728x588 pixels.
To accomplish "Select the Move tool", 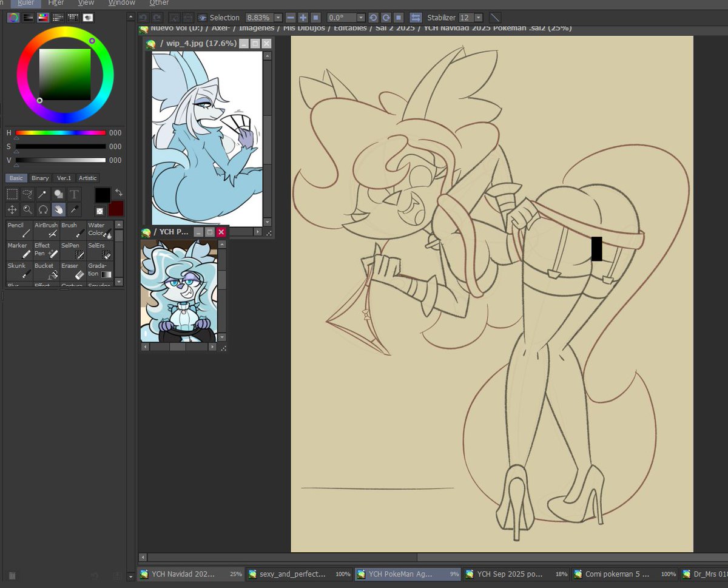I will [12, 209].
